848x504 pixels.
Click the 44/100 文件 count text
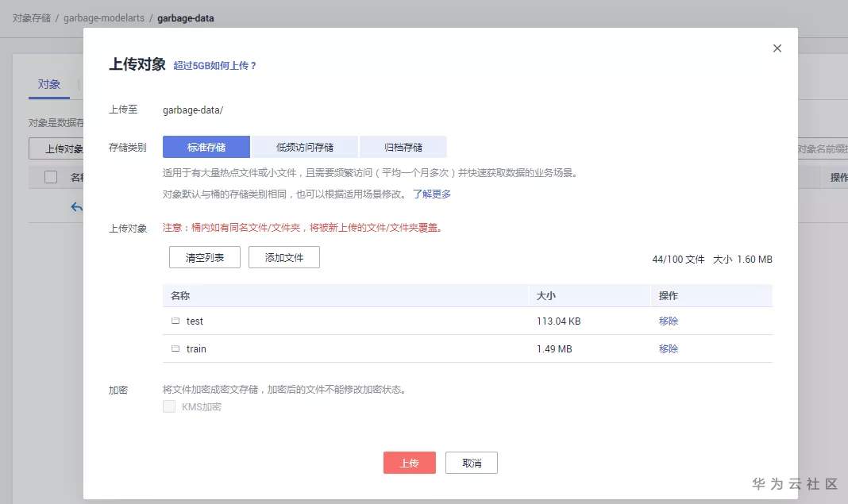click(x=678, y=259)
